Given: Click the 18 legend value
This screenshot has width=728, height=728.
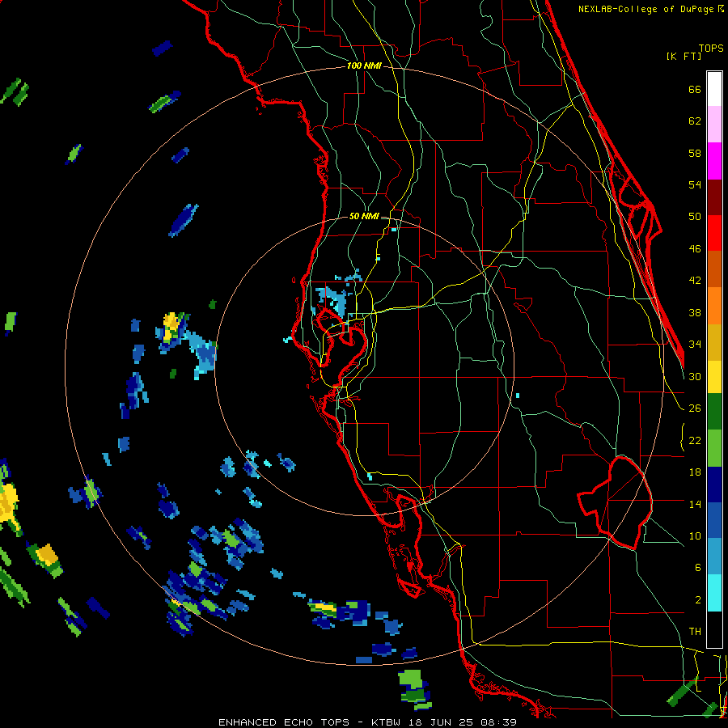Looking at the screenshot, I should pyautogui.click(x=695, y=472).
